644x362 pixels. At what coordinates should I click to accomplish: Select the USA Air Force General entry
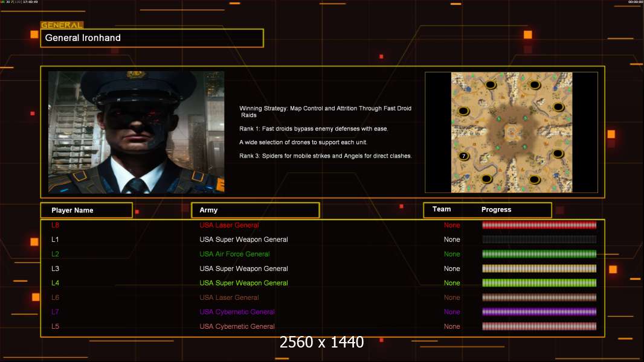tap(234, 254)
